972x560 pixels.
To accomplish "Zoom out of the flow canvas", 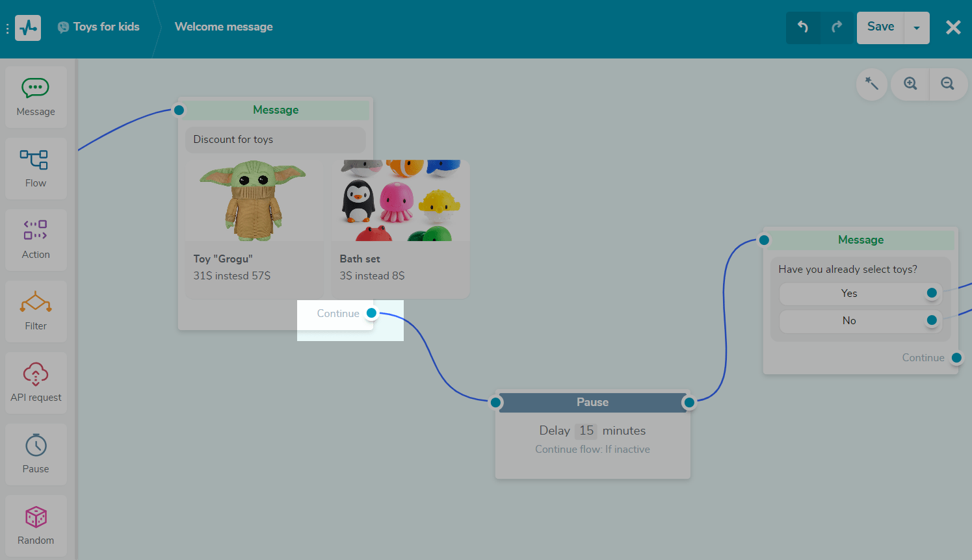I will coord(947,84).
